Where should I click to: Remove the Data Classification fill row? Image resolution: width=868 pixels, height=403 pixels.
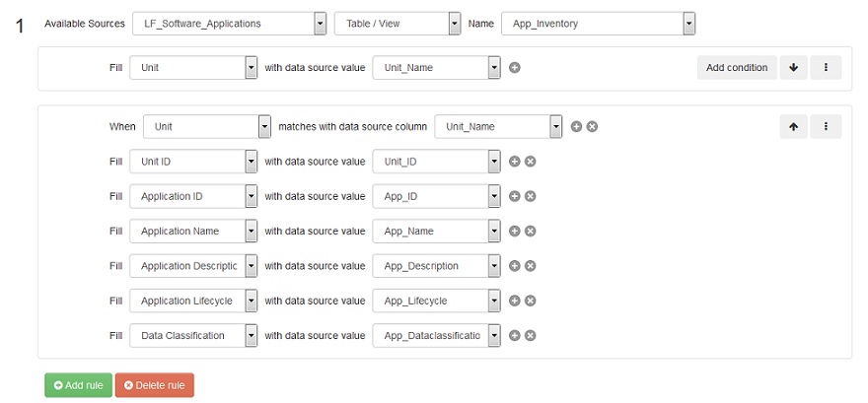(531, 336)
